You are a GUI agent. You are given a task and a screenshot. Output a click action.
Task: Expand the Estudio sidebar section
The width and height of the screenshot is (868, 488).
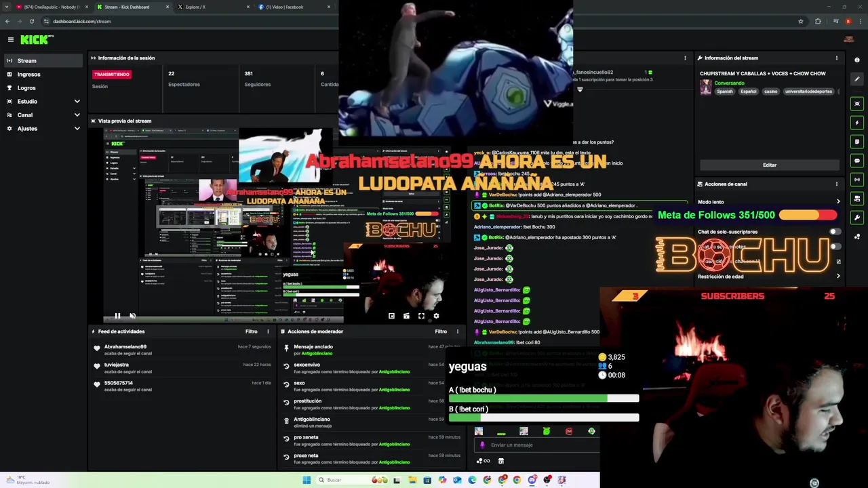(42, 102)
